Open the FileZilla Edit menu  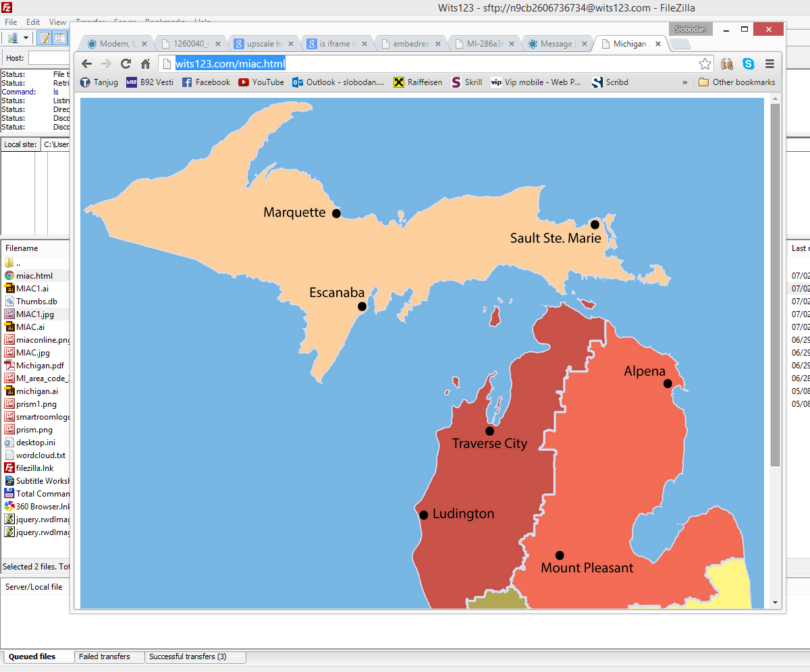pos(32,22)
